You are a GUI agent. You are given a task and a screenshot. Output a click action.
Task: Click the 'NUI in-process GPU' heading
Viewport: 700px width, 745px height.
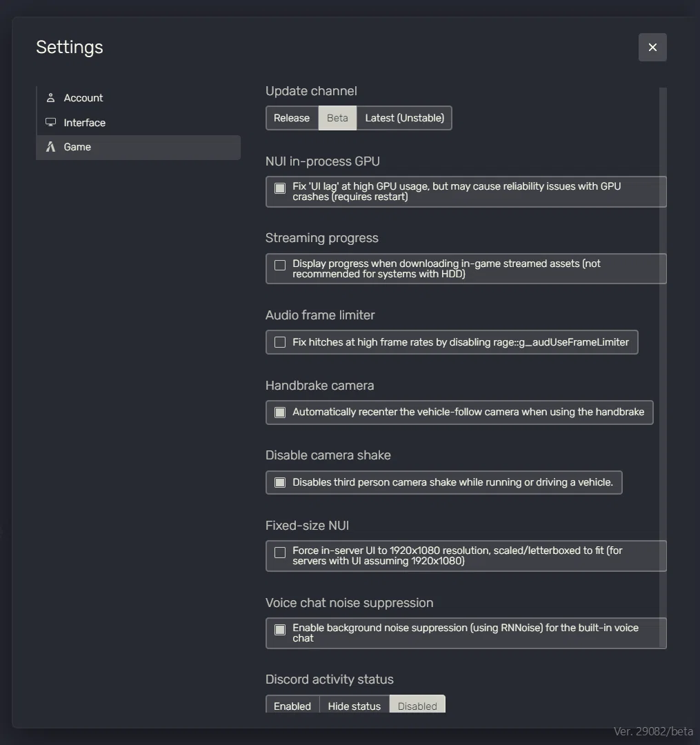tap(323, 161)
